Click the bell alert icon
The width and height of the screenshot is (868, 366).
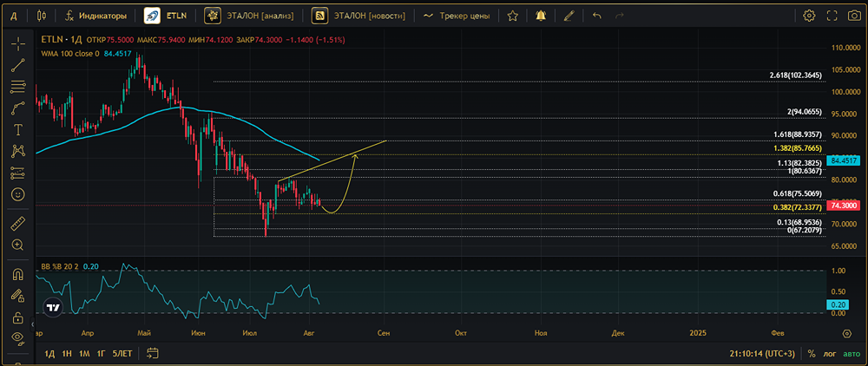coord(542,16)
